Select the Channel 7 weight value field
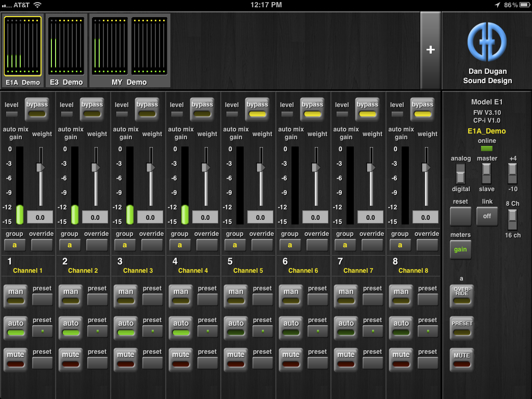This screenshot has height=399, width=532. point(370,217)
